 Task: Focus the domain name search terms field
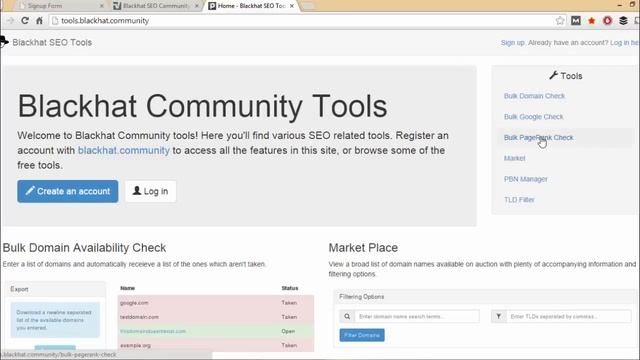417,316
